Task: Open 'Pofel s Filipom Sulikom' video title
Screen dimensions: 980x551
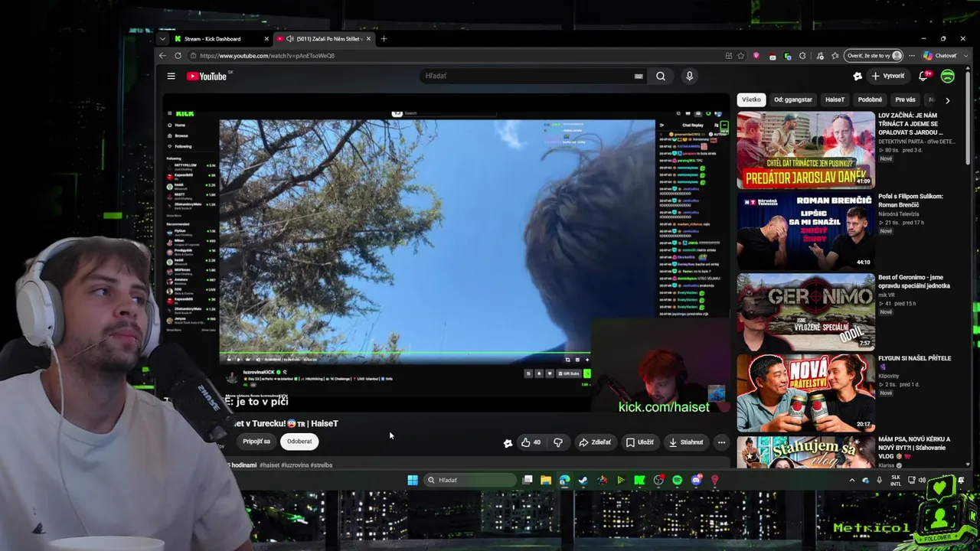Action: (910, 201)
